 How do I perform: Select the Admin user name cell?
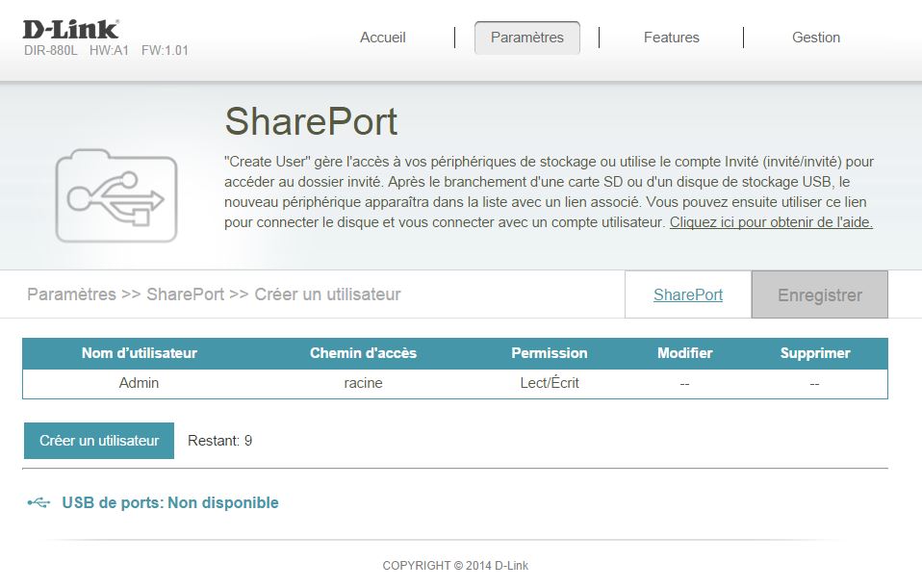coord(139,383)
